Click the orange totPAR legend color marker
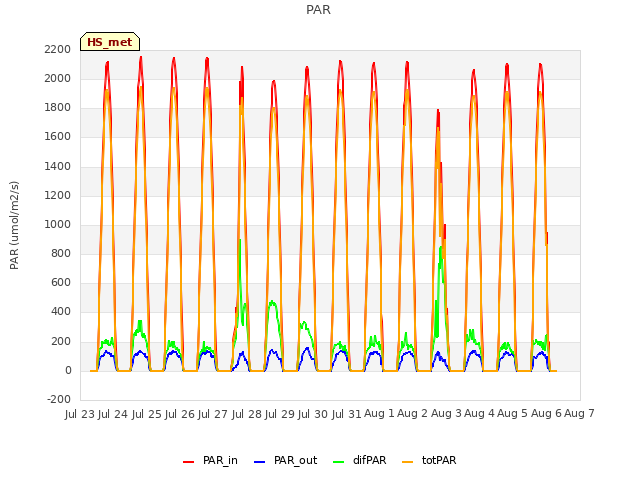The image size is (640, 480). (x=408, y=462)
